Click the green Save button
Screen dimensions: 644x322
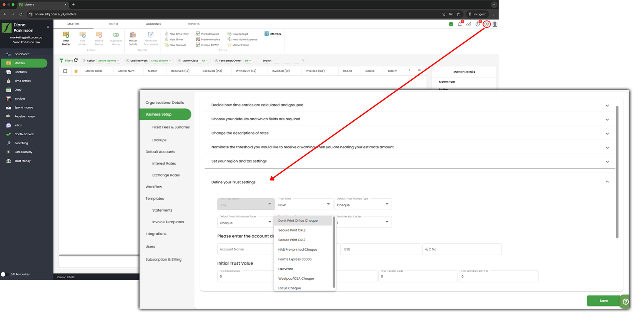pos(603,301)
